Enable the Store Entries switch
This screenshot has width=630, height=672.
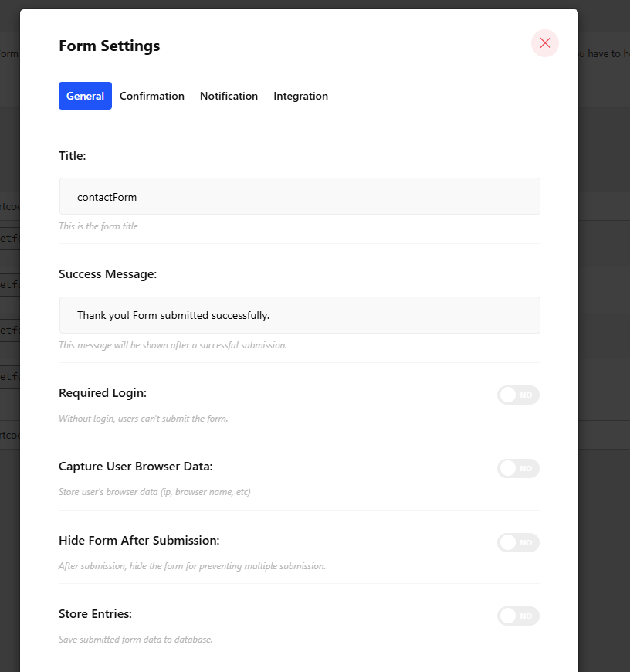[518, 616]
